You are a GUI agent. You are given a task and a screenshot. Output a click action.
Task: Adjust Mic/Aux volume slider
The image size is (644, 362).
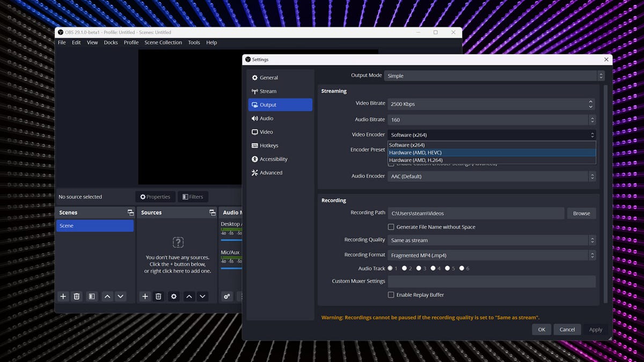(231, 268)
